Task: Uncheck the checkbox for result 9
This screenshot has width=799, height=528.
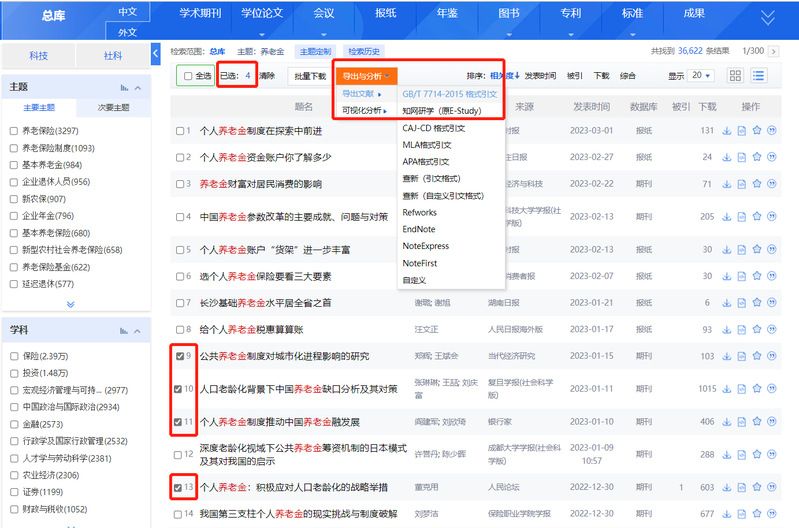Action: point(180,355)
